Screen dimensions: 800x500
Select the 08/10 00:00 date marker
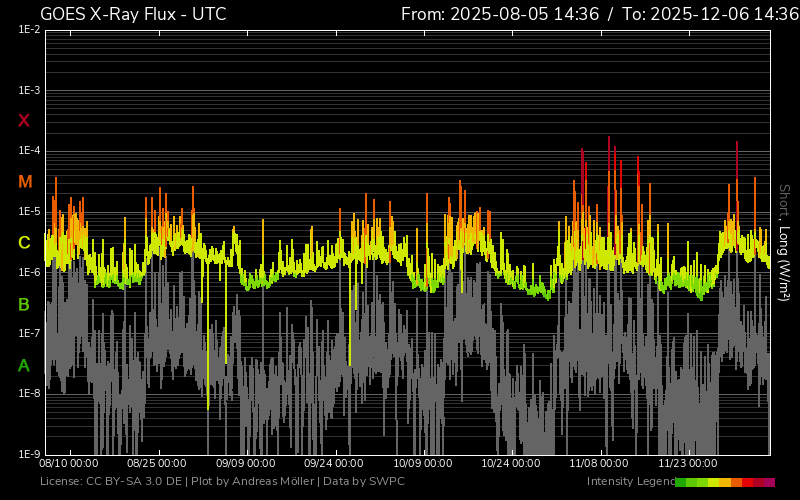click(x=68, y=464)
